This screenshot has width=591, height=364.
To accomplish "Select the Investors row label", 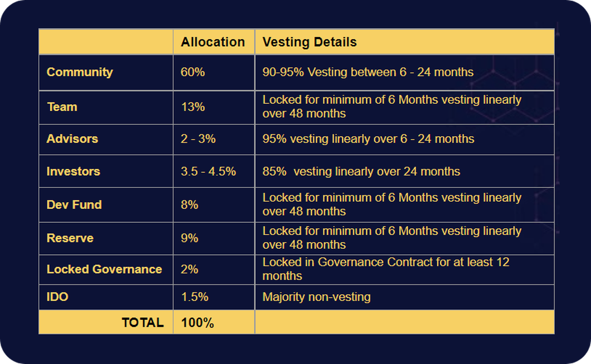I will coord(73,172).
